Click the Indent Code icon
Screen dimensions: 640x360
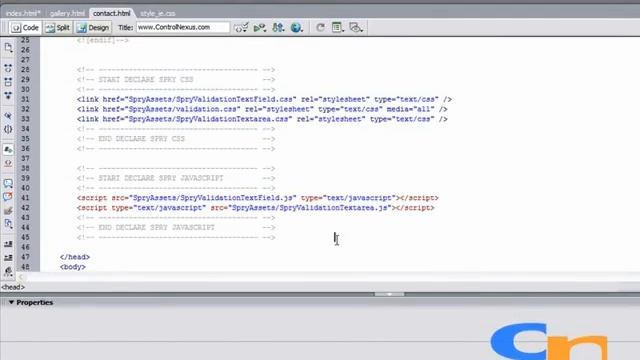coord(8,244)
